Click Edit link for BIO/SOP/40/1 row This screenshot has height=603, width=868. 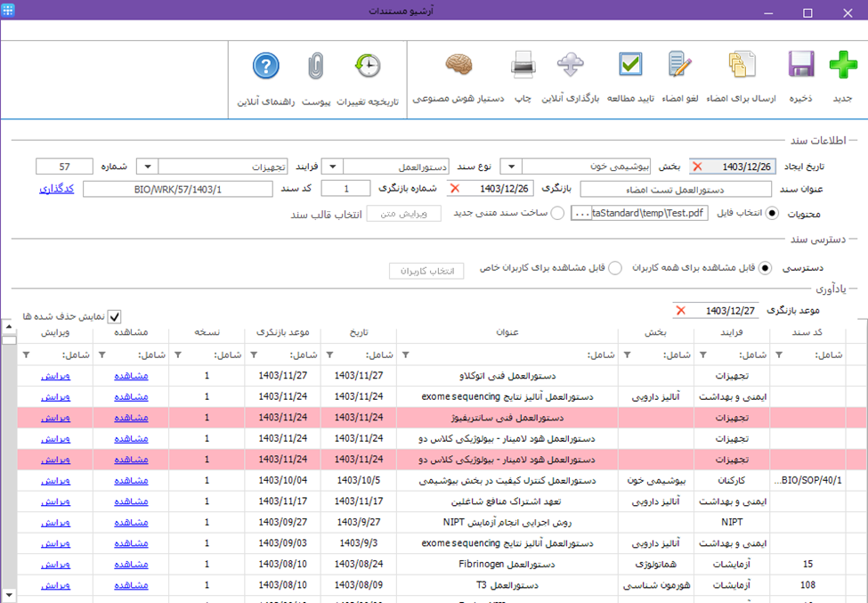(55, 481)
